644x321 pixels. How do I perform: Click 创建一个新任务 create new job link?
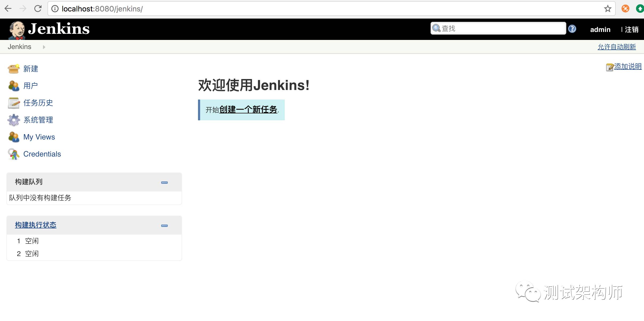click(x=248, y=110)
